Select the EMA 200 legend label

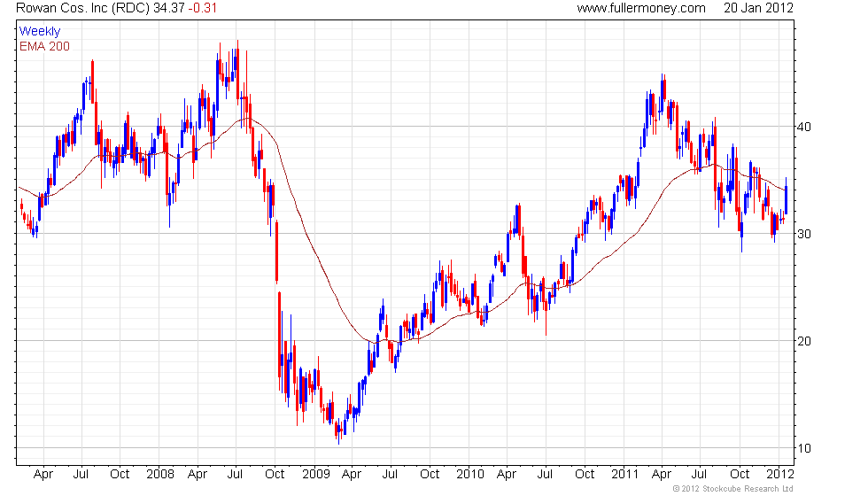(x=44, y=46)
